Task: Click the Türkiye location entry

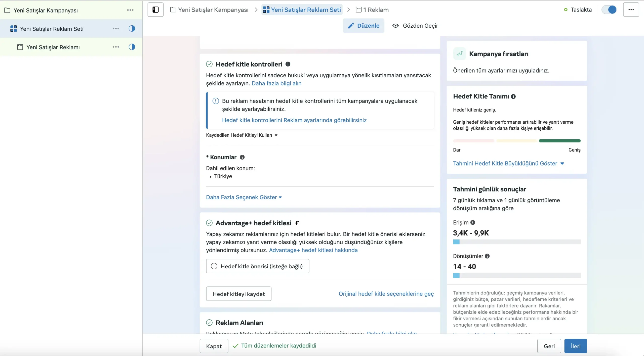Action: tap(223, 176)
